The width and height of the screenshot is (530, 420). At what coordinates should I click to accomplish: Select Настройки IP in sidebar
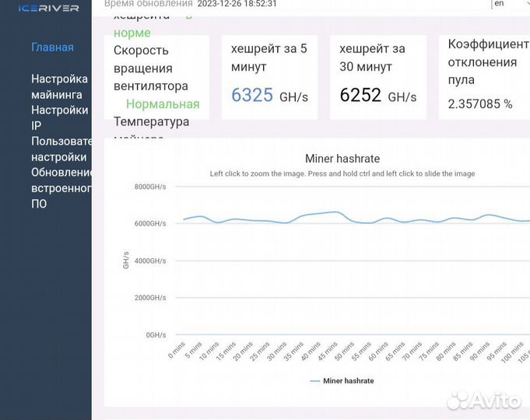coord(59,117)
